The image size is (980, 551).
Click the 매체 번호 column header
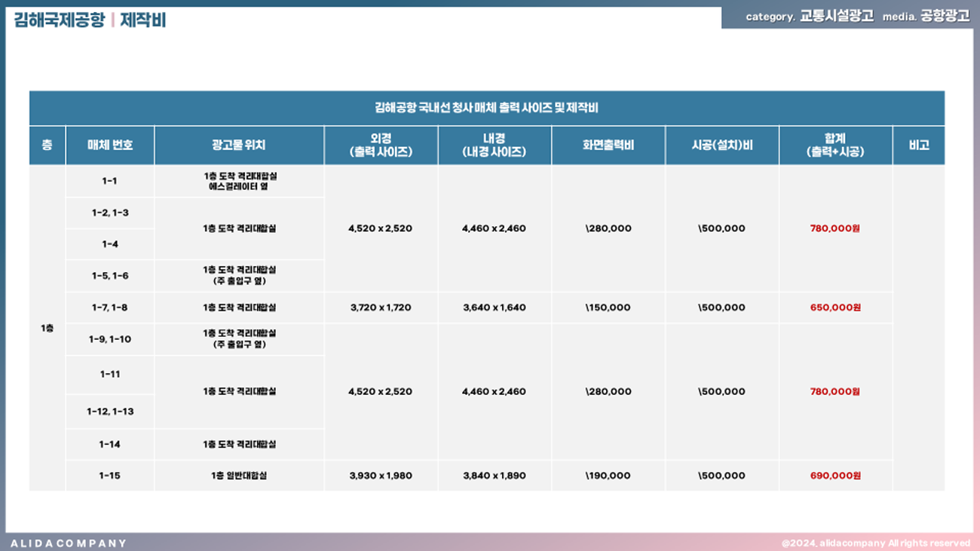click(x=110, y=145)
